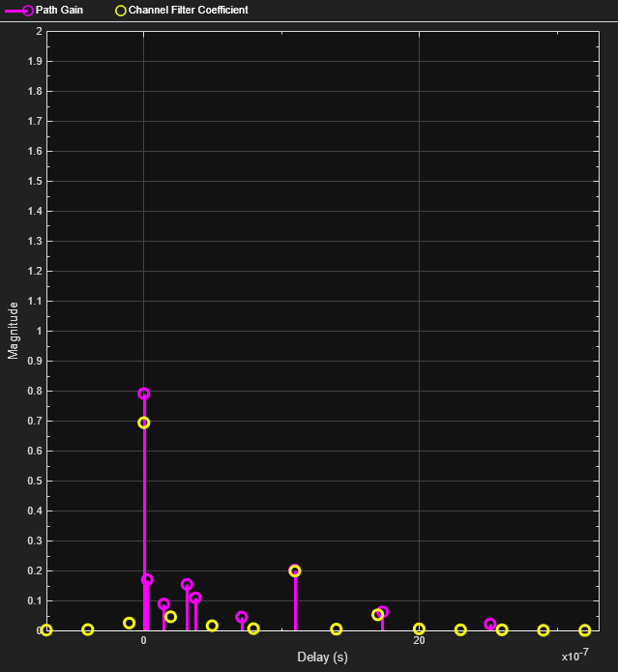Screen dimensions: 618x672
Task: Select the tallest magenta path gain marker
Action: click(144, 394)
